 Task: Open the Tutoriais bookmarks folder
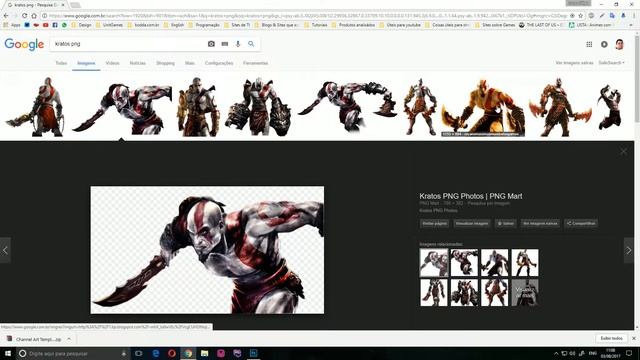pos(316,25)
